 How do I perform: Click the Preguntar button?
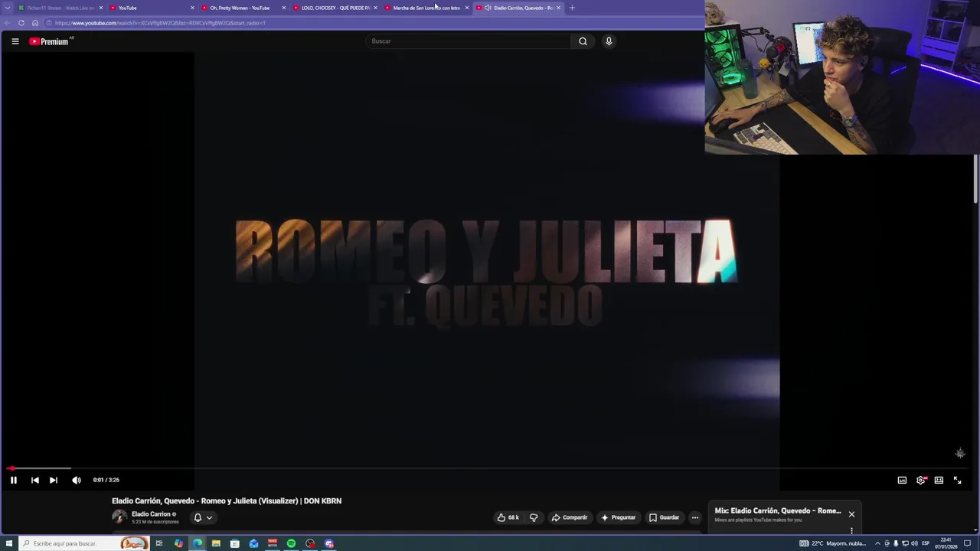tap(619, 517)
